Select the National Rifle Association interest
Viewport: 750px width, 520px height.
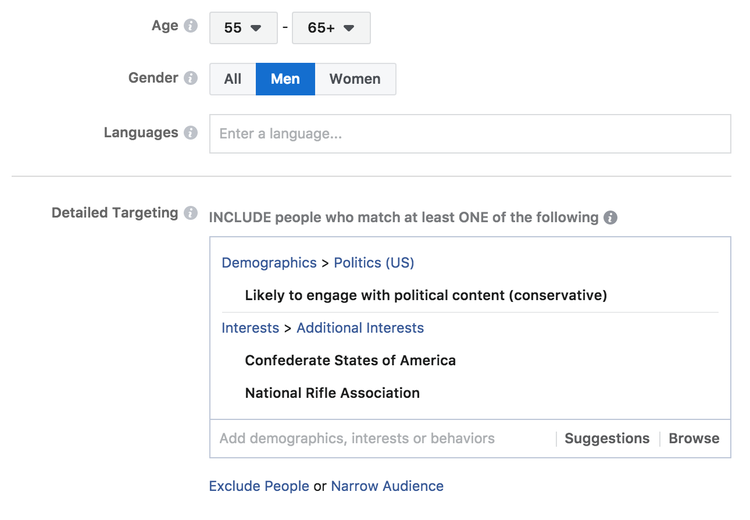click(332, 393)
